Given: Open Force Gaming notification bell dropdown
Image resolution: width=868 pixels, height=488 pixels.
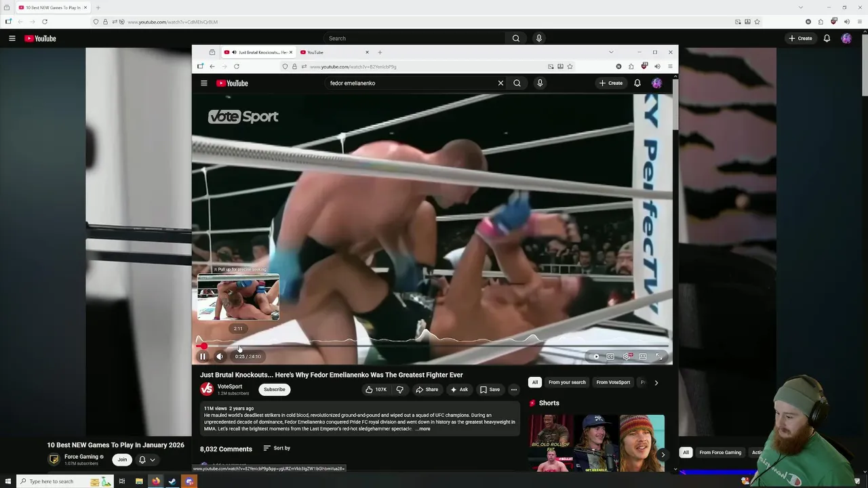Looking at the screenshot, I should (146, 460).
